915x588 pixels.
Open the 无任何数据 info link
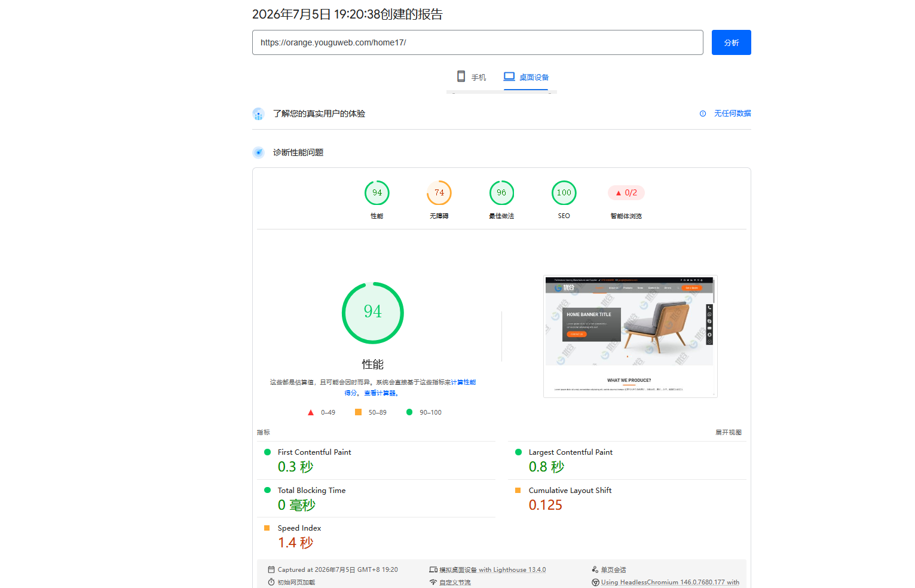coord(732,114)
